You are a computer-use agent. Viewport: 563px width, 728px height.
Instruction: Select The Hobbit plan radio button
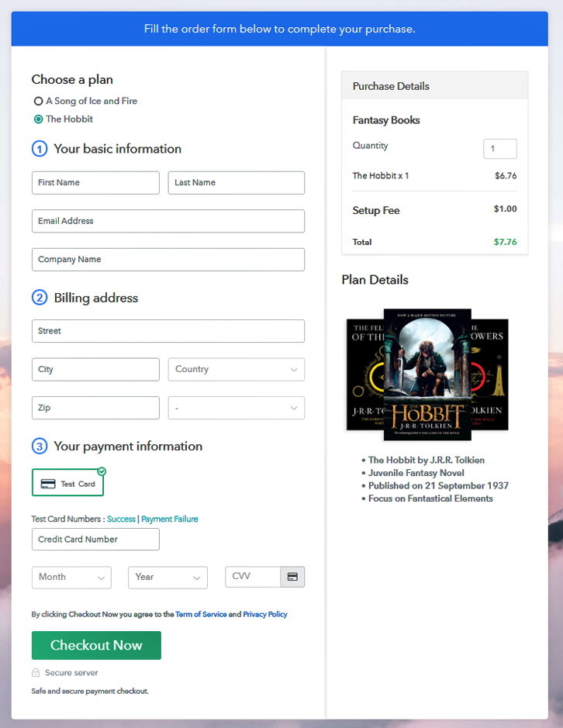pos(39,119)
